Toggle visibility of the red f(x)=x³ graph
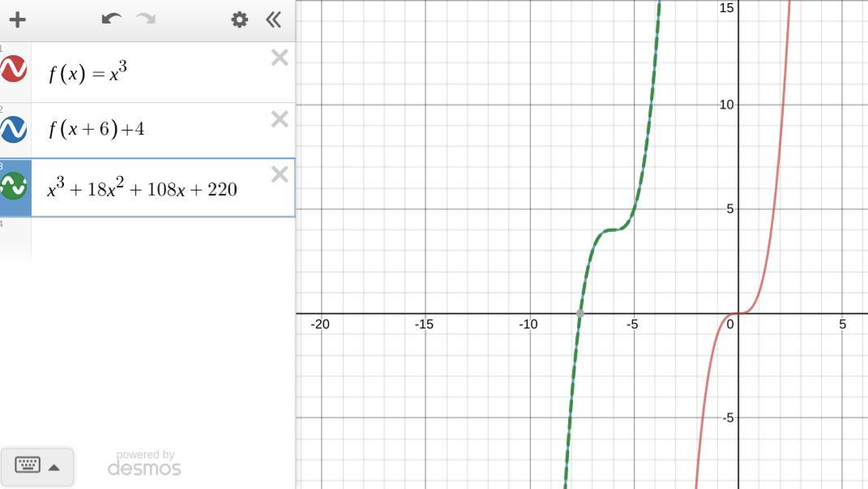Image resolution: width=868 pixels, height=489 pixels. [14, 69]
